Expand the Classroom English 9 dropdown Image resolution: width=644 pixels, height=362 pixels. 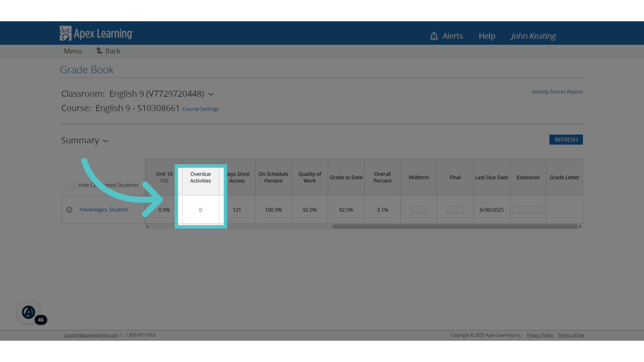coord(211,94)
